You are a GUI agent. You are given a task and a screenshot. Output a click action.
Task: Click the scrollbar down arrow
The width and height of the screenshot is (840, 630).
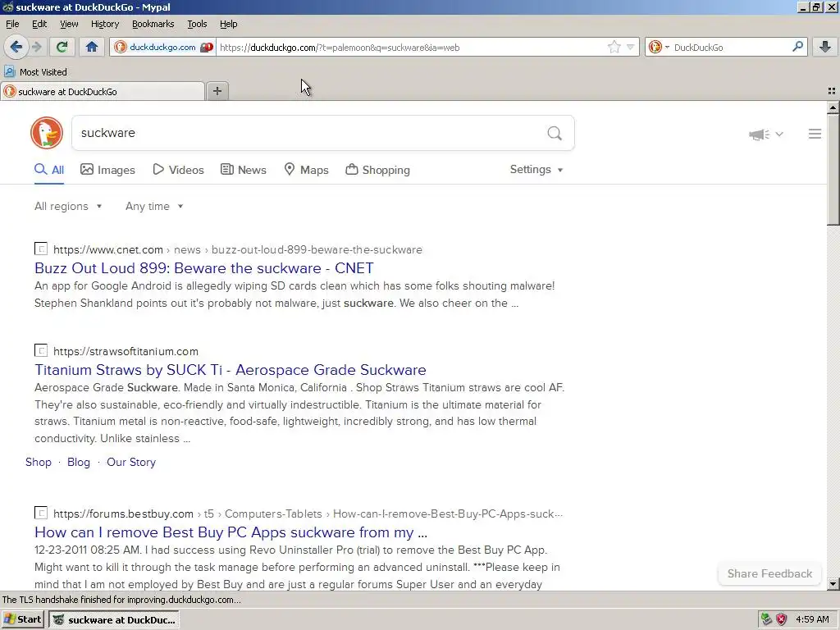tap(833, 584)
